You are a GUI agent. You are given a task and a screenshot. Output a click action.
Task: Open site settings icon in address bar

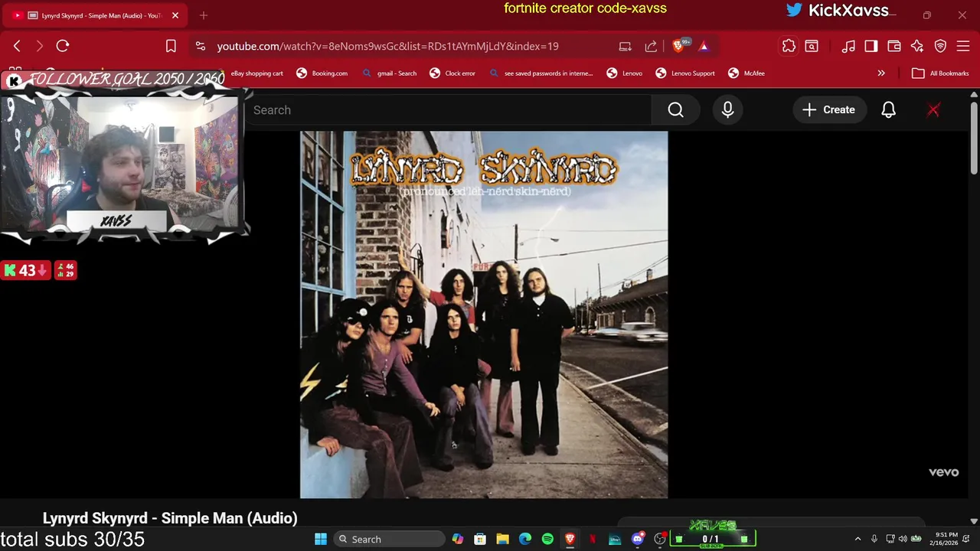pos(200,46)
